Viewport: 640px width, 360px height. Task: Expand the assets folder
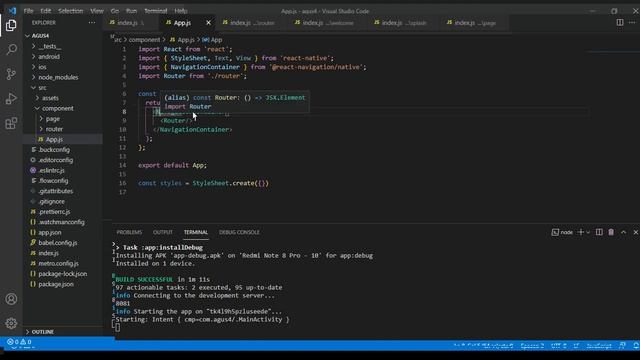62,98
